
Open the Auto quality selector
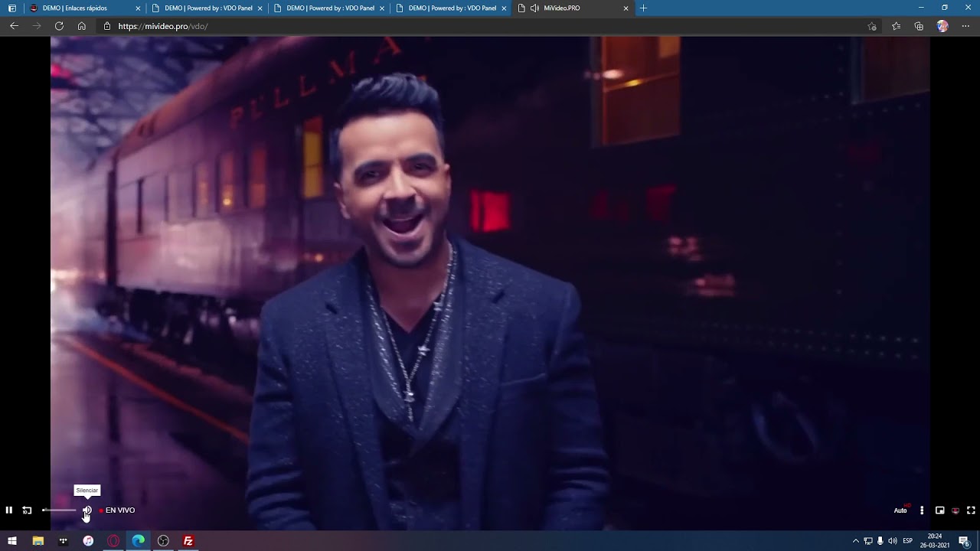point(900,510)
